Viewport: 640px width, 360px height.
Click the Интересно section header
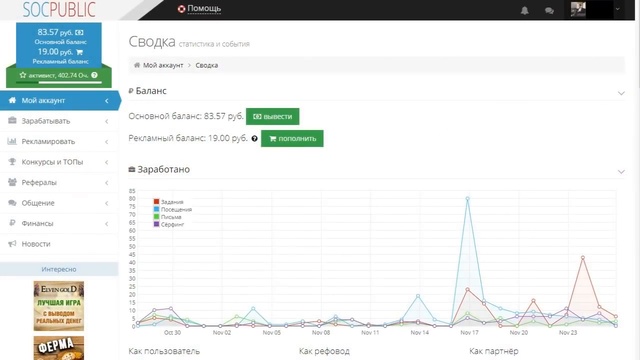59,269
